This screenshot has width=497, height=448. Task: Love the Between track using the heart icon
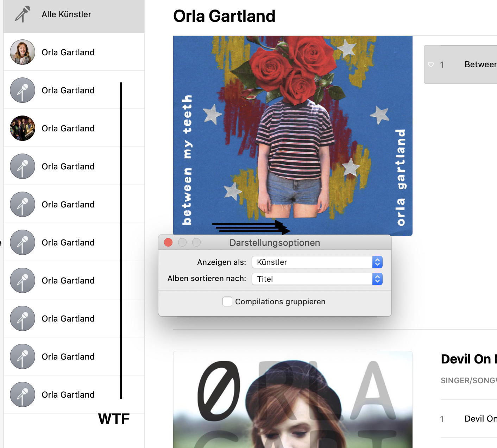click(431, 64)
